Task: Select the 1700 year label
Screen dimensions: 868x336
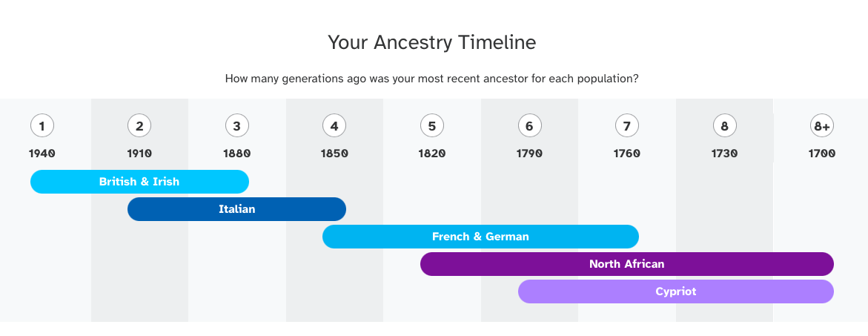Action: 822,154
